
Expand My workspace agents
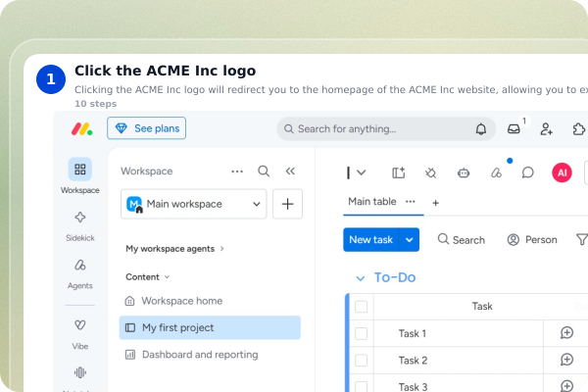click(174, 249)
